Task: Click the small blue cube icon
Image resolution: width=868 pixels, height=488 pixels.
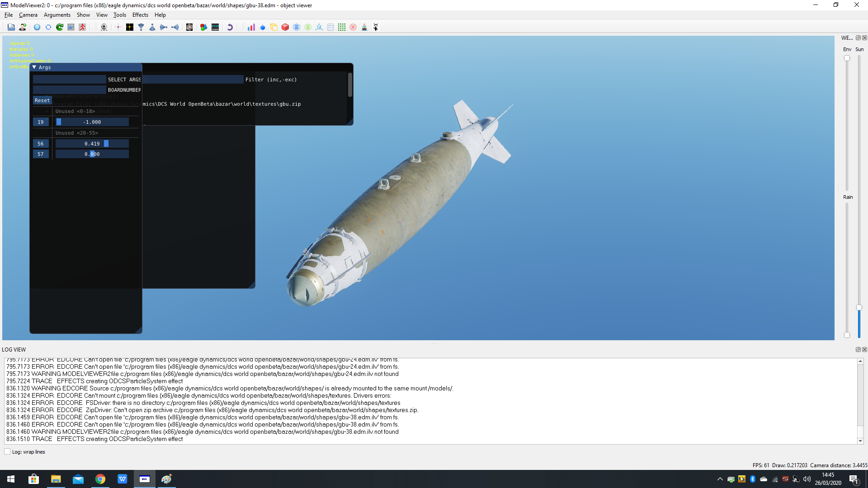Action: [x=263, y=27]
